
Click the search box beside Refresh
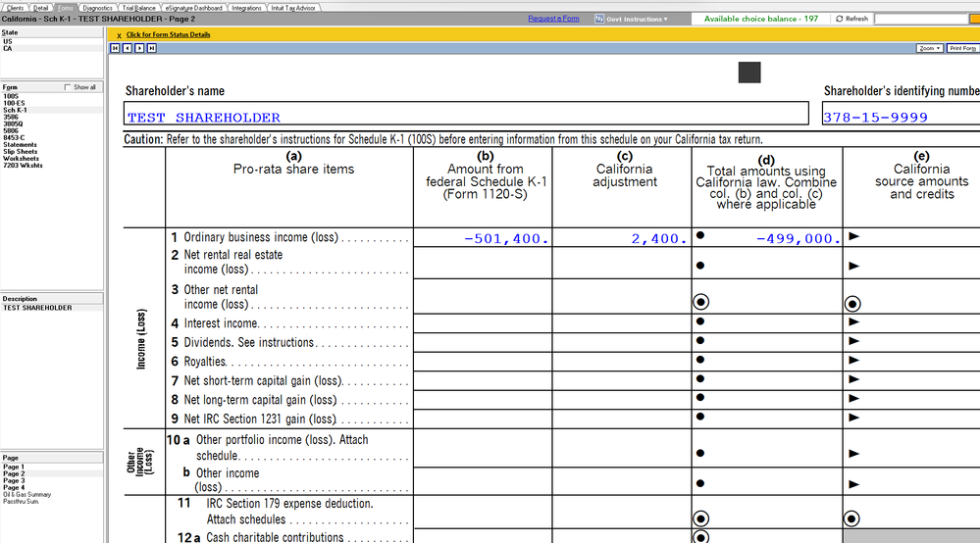tap(922, 19)
